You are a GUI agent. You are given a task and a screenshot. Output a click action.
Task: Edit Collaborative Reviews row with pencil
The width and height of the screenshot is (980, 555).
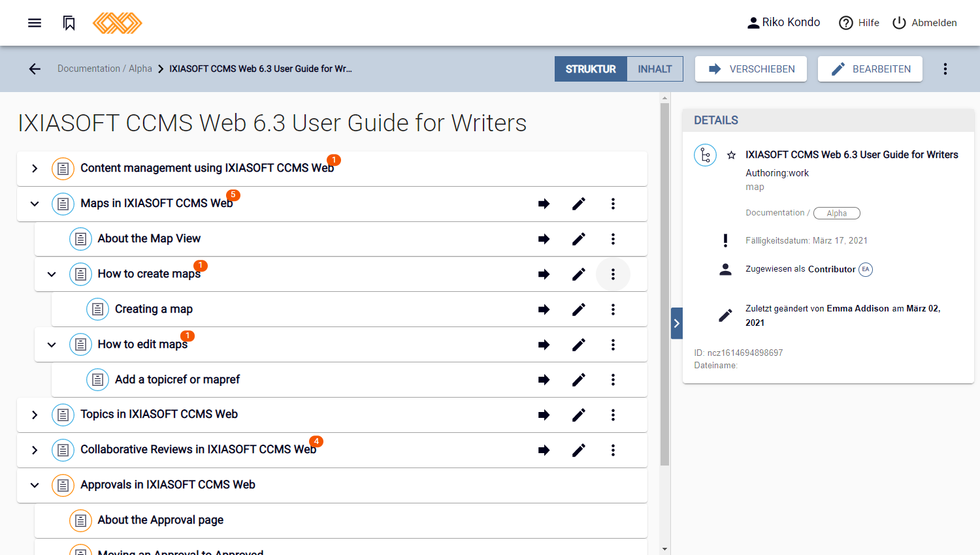tap(579, 450)
